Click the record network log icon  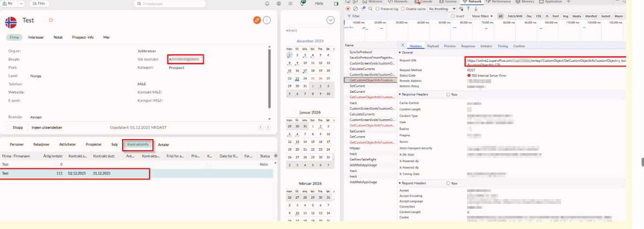348,9
